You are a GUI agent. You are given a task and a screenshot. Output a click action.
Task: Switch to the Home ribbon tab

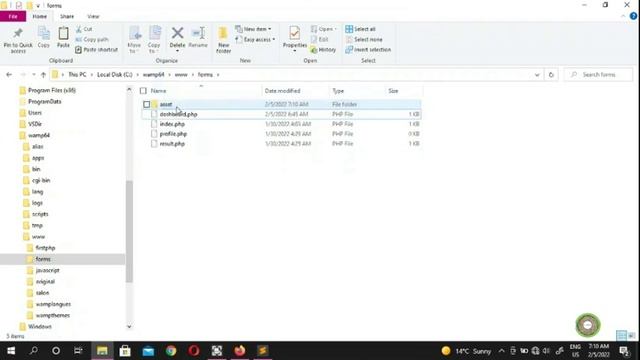pos(40,16)
